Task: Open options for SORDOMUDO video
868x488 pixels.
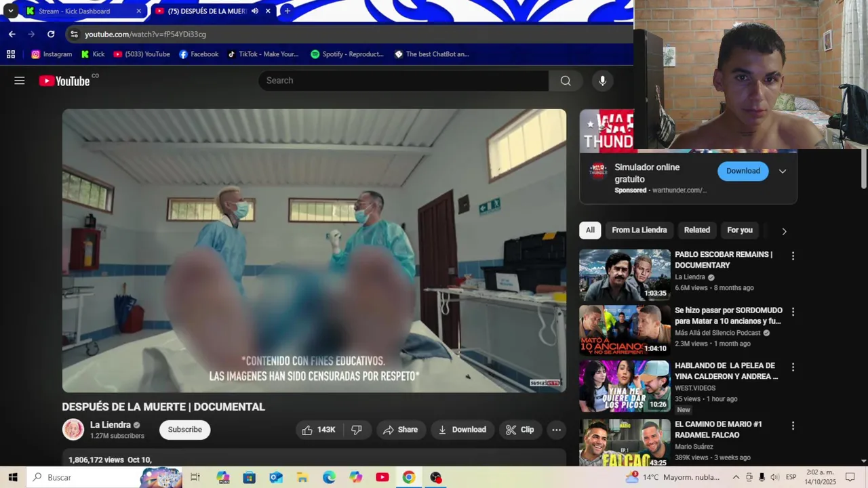Action: pos(793,312)
